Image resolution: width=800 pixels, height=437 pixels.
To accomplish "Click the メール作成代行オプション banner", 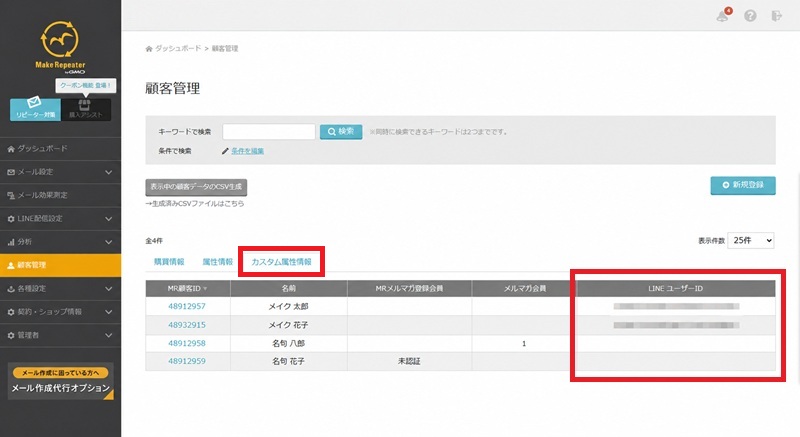I will coord(61,381).
